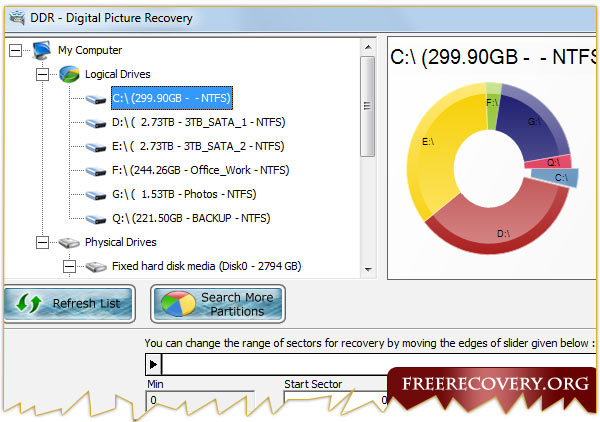Viewport: 600px width, 422px height.
Task: Collapse the My Computer tree node
Action: [x=15, y=50]
